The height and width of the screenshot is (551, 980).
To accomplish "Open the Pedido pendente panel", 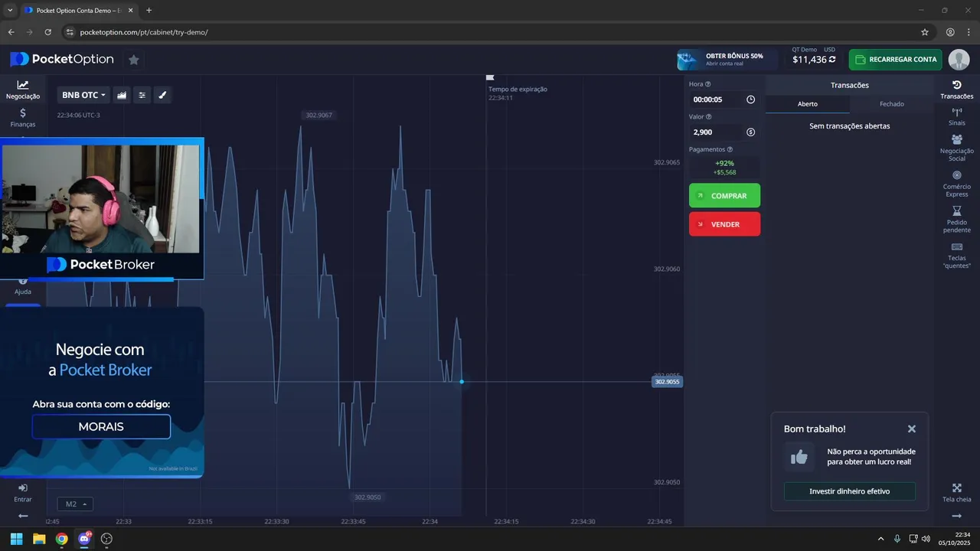I will [956, 220].
